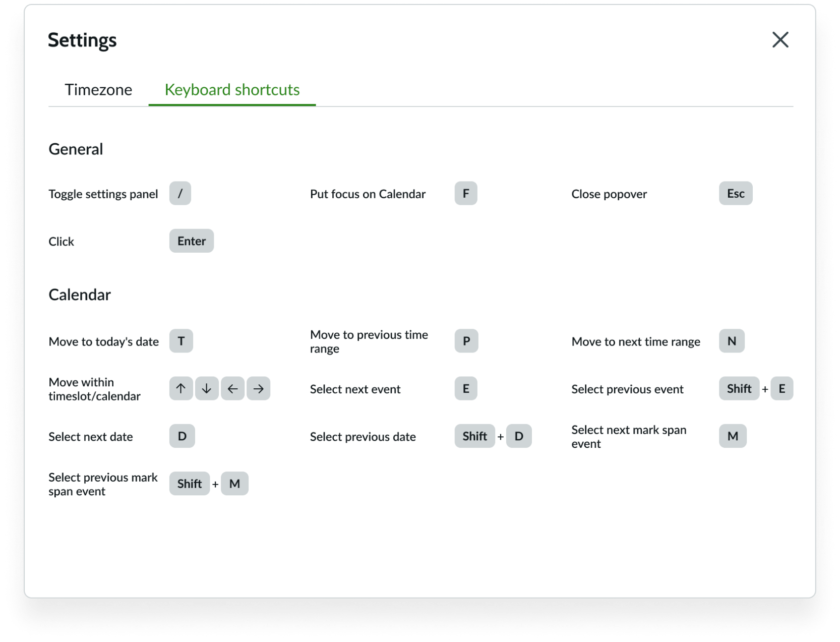Click the F key badge for Put focus on Calendar
This screenshot has height=642, width=840.
point(465,193)
